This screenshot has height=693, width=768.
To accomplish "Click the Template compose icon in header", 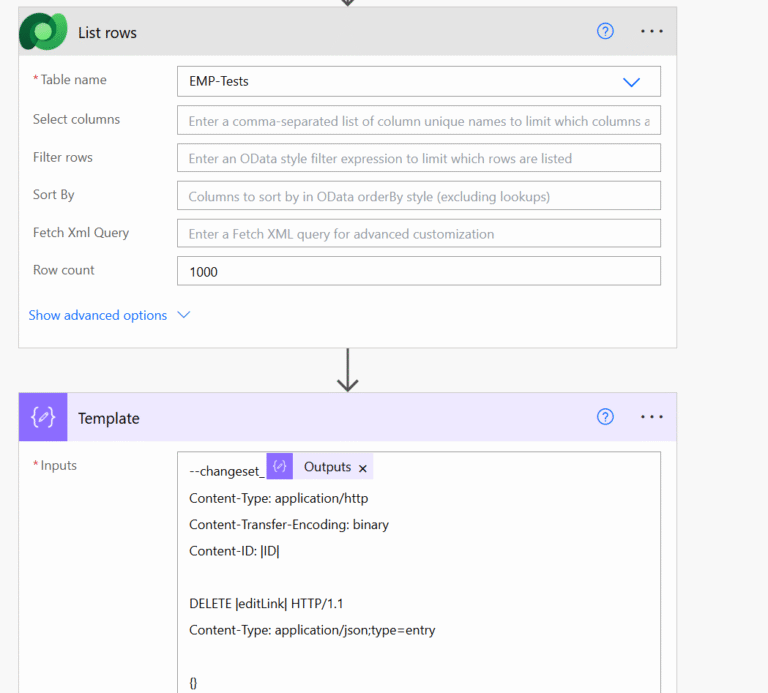I will [43, 417].
